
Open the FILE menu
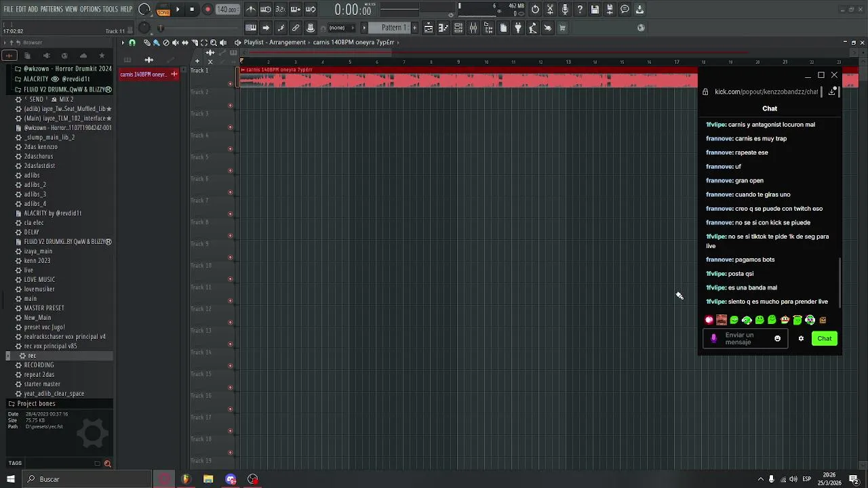pyautogui.click(x=9, y=9)
